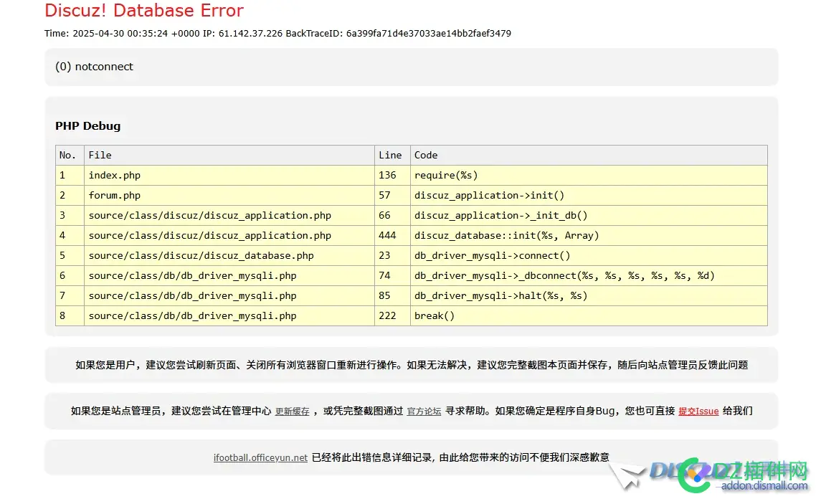Click the red 提交Issue link

point(698,412)
